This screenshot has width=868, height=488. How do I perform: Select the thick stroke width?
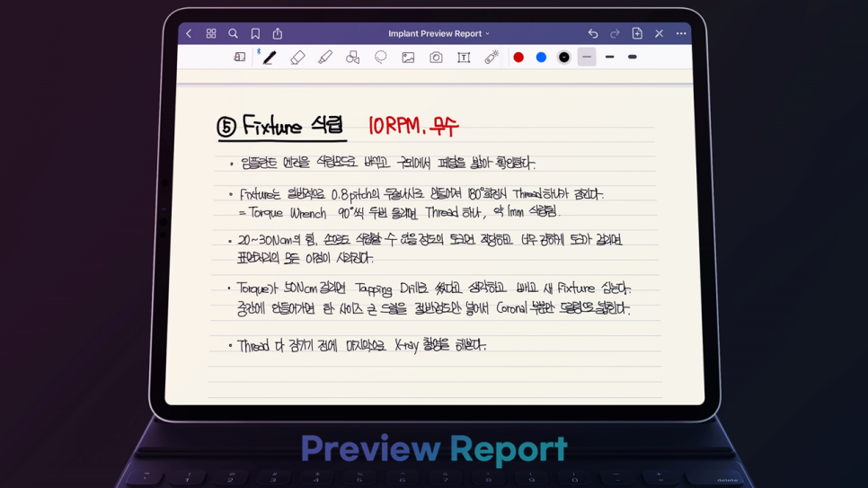633,58
